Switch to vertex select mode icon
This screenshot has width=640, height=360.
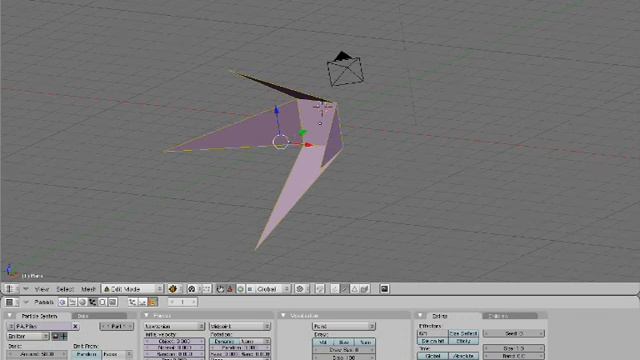[335, 289]
